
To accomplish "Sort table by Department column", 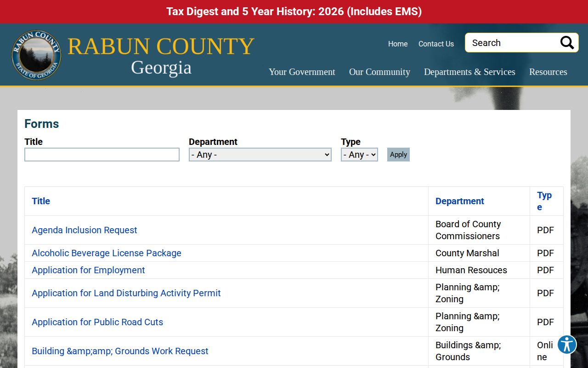I will 460,201.
